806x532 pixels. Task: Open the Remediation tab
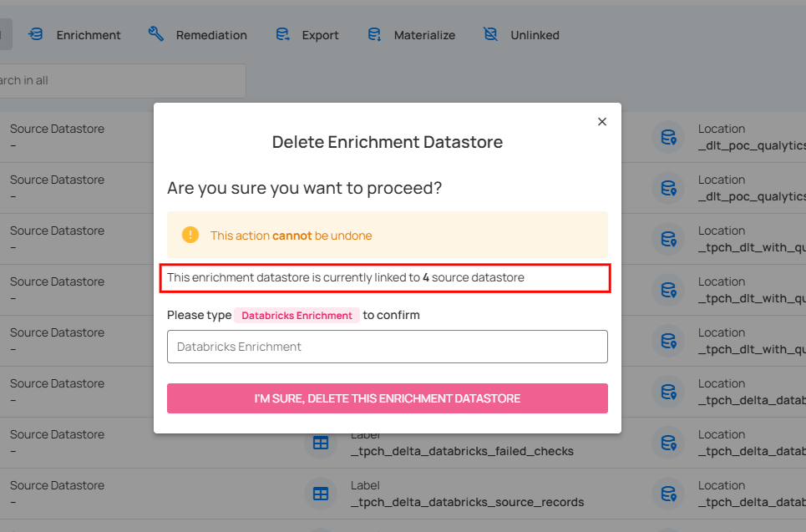[x=198, y=35]
